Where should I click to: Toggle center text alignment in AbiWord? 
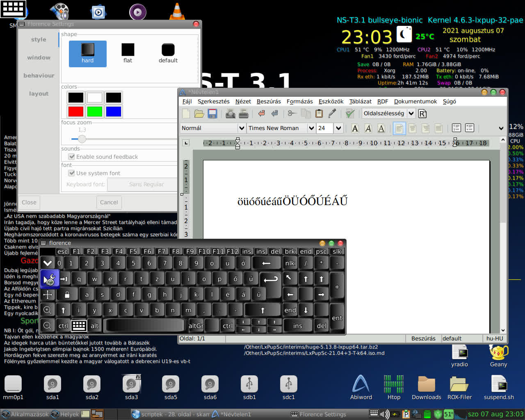(413, 128)
